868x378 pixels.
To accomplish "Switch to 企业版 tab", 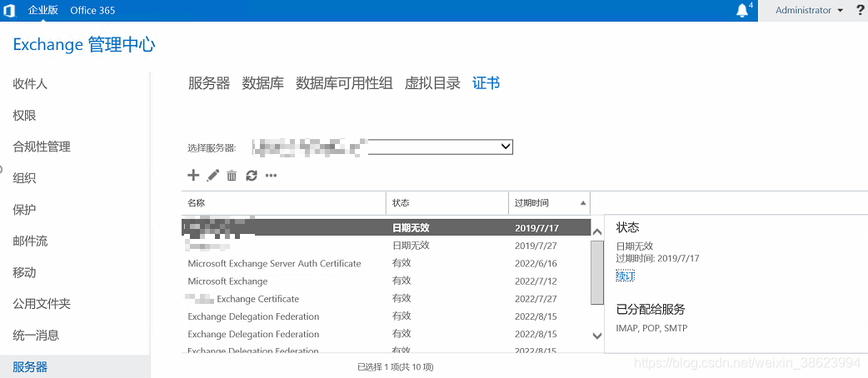I will (x=42, y=11).
